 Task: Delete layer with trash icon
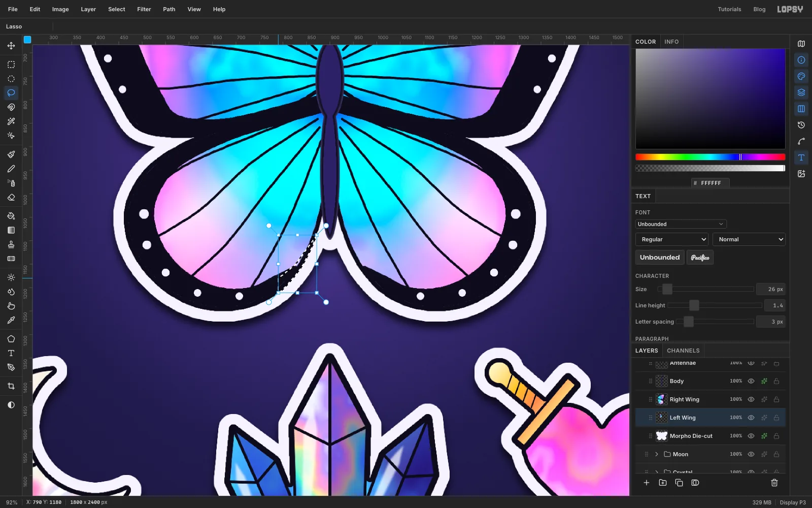[x=774, y=483]
